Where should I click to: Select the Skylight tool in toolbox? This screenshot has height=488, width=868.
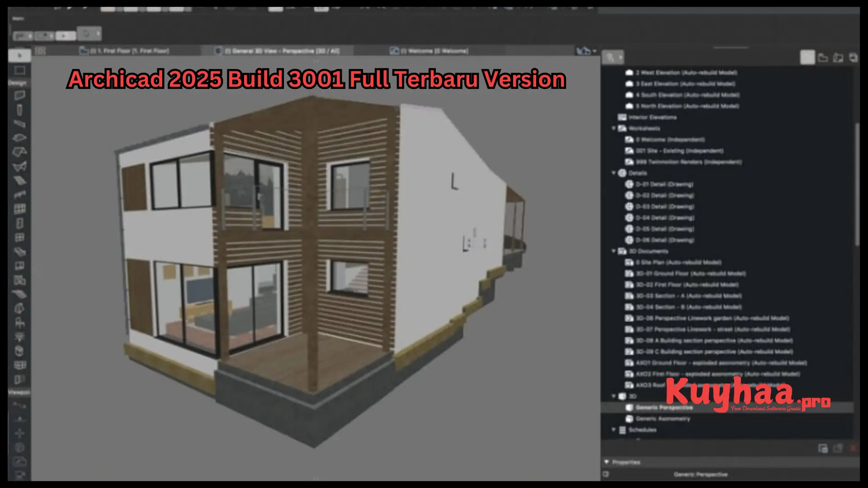(x=19, y=252)
